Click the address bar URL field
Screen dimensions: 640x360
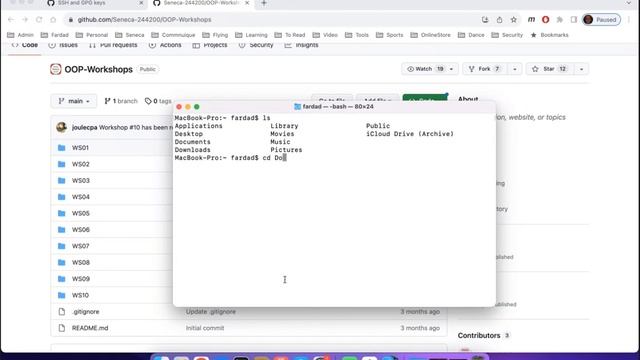(x=273, y=20)
